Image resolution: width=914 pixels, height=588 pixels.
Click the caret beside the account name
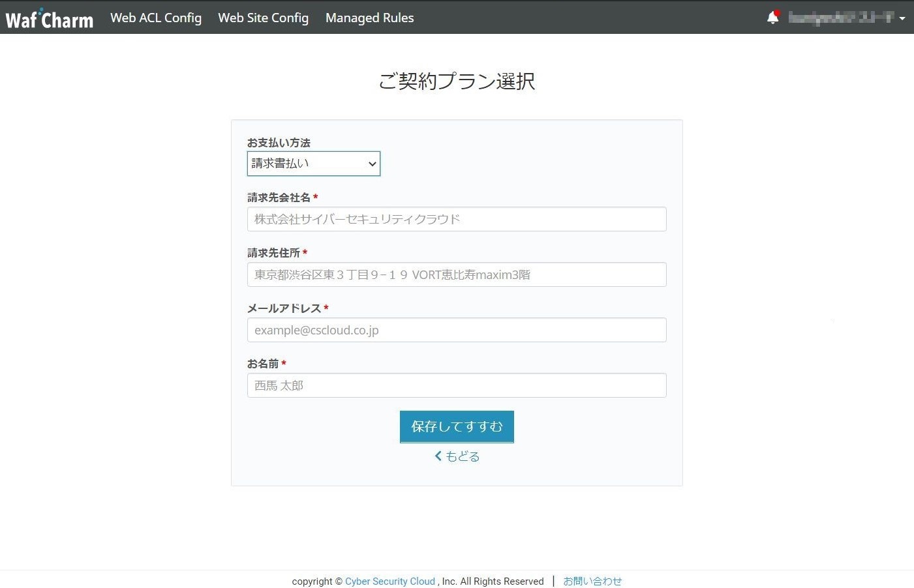tap(902, 19)
